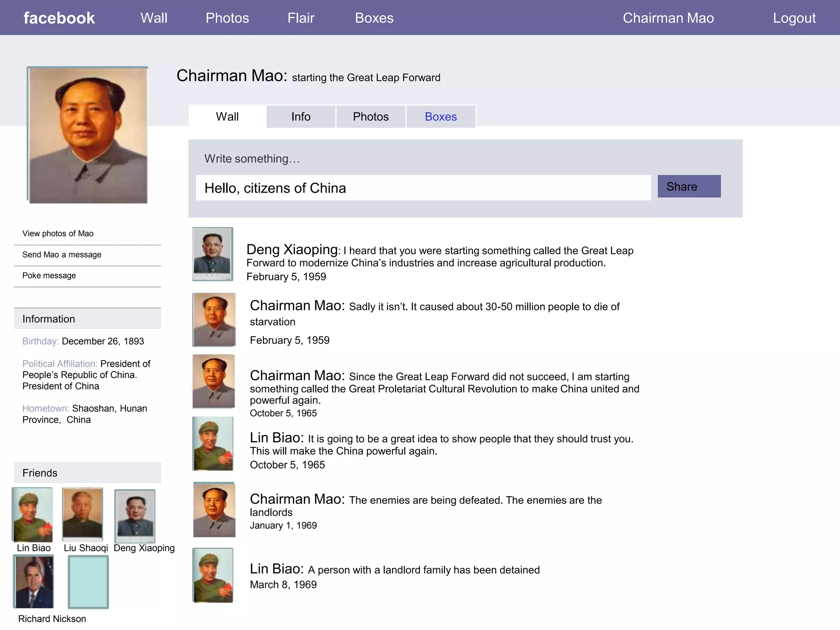Click the facebook logo
Image resolution: width=840 pixels, height=630 pixels.
click(59, 18)
